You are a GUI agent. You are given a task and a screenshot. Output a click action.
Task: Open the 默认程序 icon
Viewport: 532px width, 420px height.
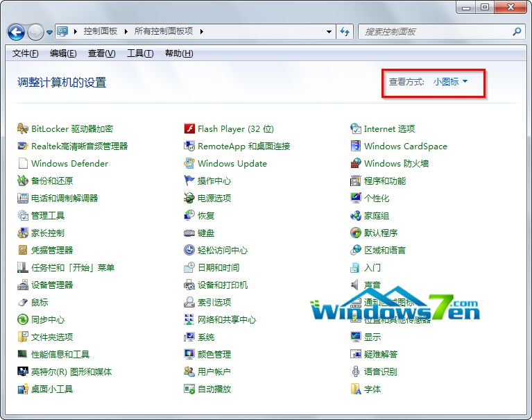coord(356,233)
